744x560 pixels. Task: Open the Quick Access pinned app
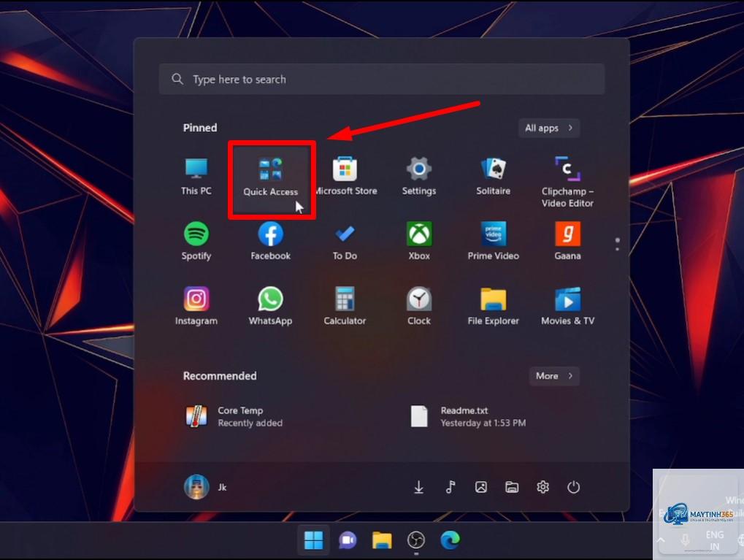(270, 178)
